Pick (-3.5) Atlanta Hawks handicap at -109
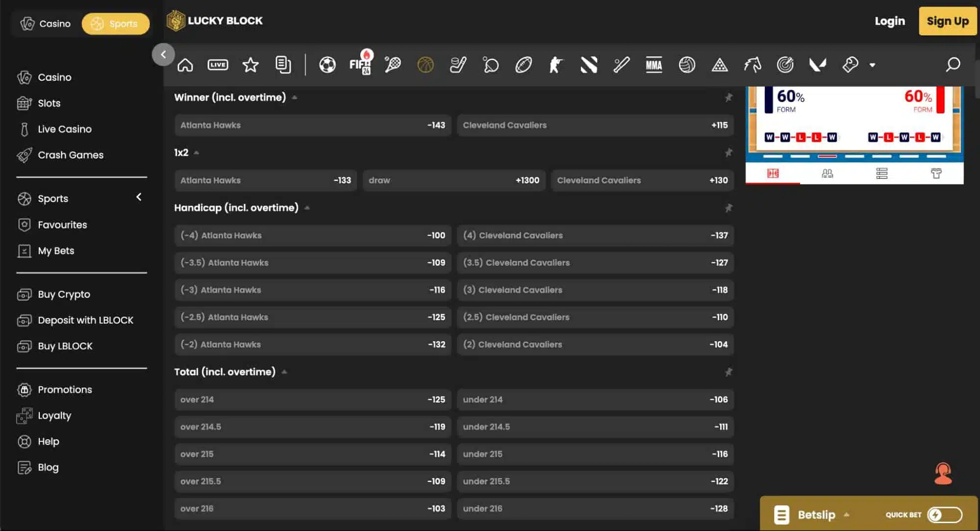This screenshot has width=980, height=531. click(x=313, y=263)
